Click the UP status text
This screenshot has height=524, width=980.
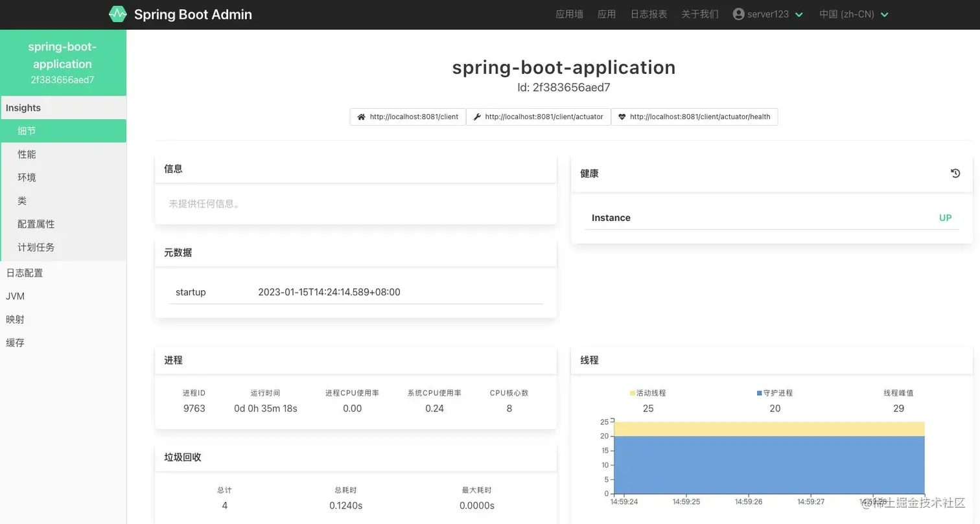pos(945,218)
